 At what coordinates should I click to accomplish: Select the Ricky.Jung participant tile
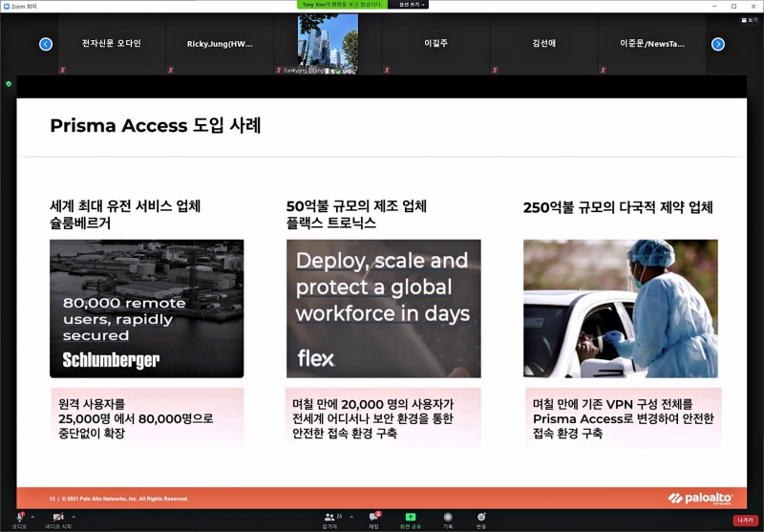(220, 44)
